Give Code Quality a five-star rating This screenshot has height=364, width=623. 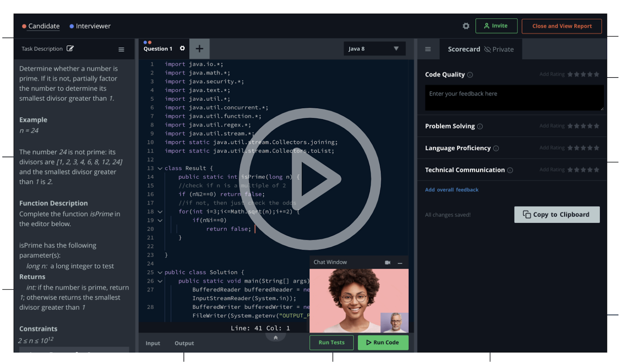point(597,74)
